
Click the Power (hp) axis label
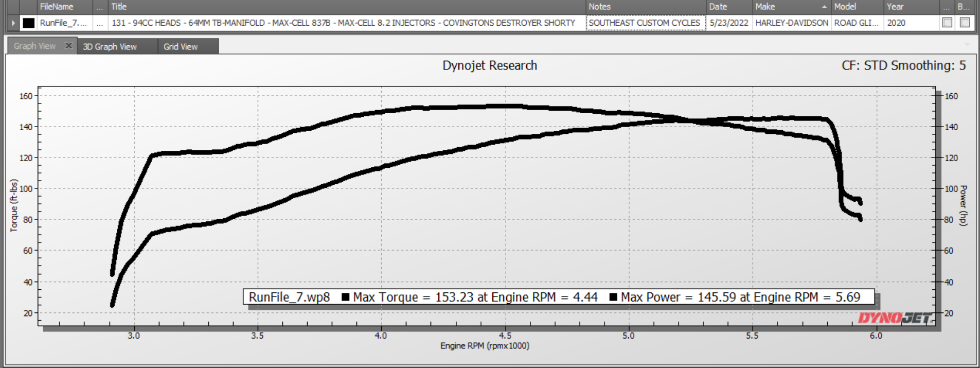pos(964,205)
